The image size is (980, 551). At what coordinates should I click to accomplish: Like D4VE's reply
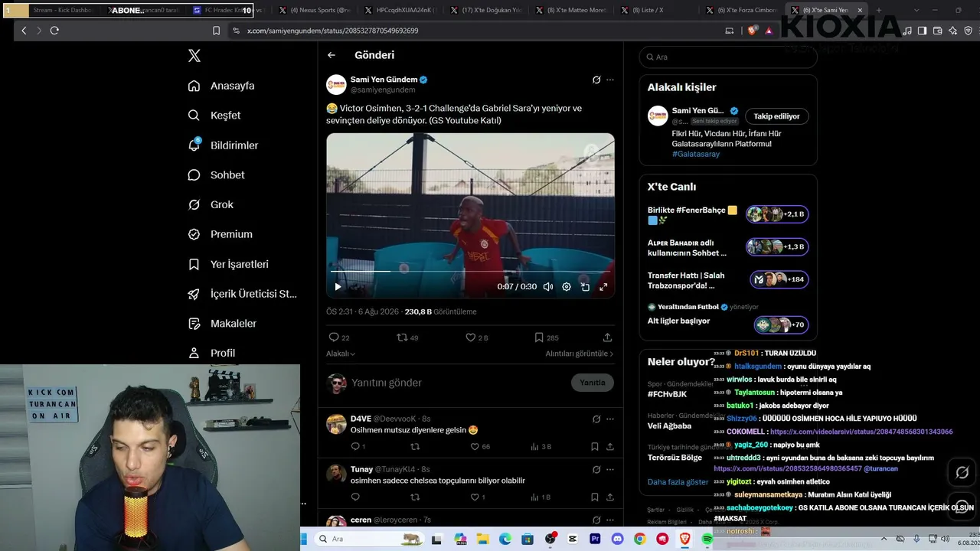[480, 447]
